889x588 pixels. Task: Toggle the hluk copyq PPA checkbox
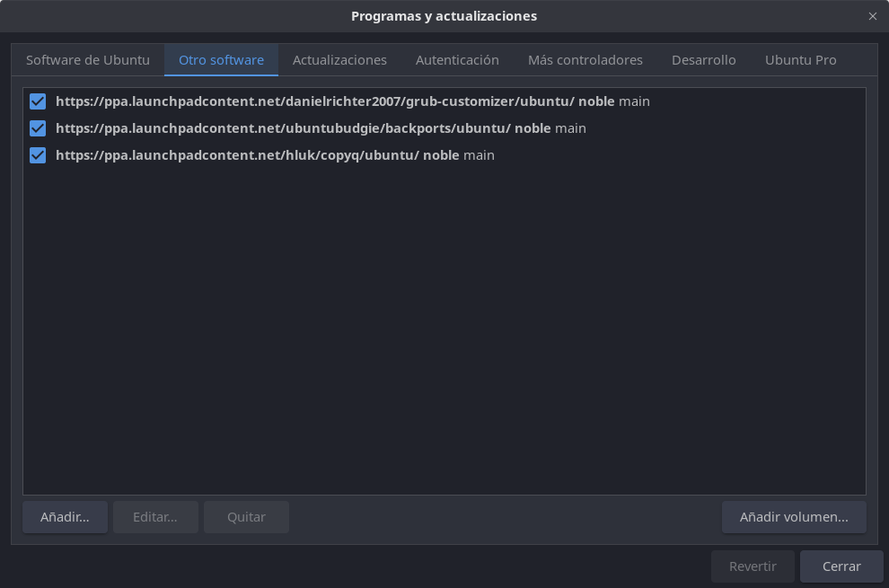tap(38, 155)
